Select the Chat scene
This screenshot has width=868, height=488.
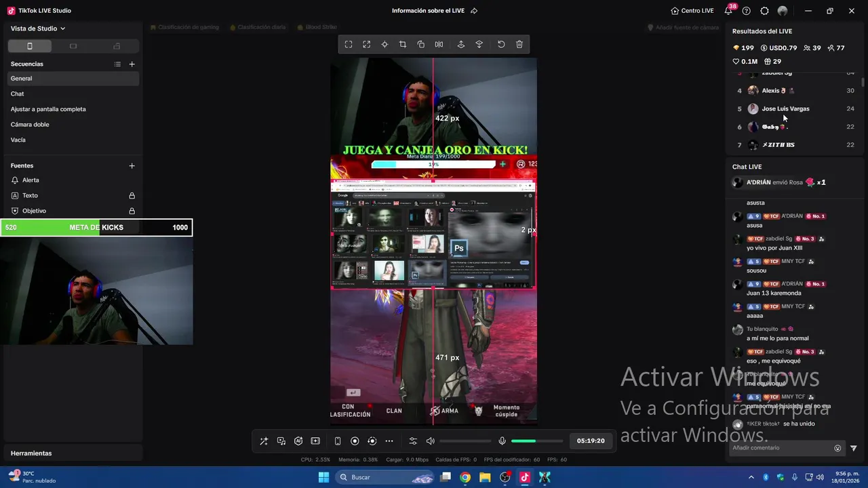pyautogui.click(x=73, y=94)
